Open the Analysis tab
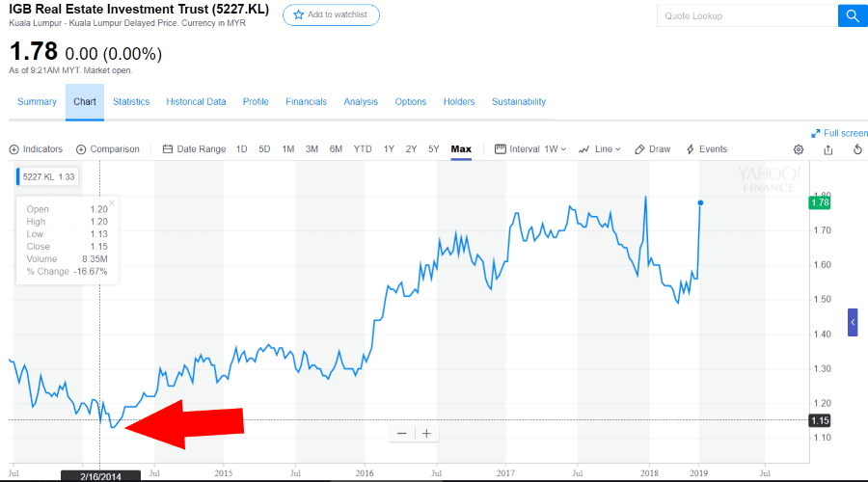This screenshot has height=482, width=868. pos(361,102)
